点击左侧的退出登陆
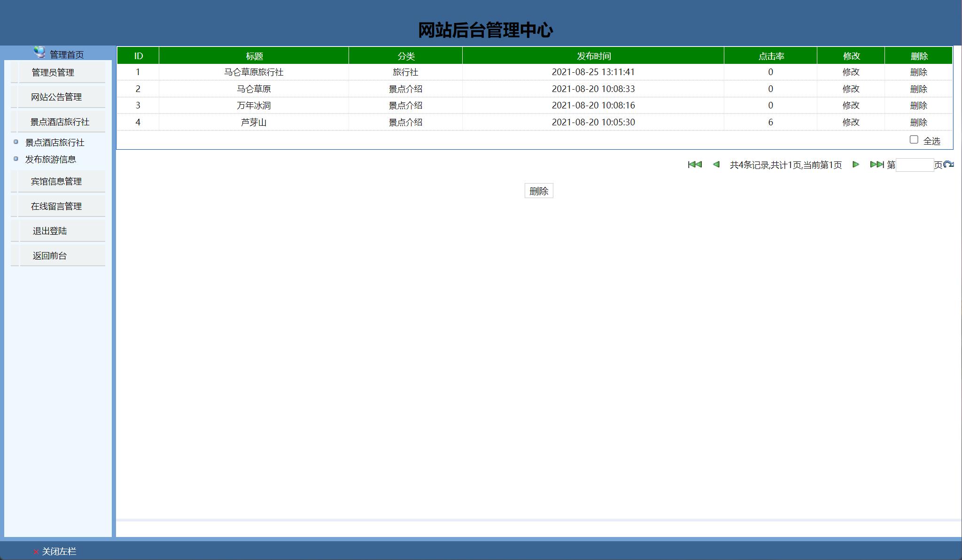 pos(50,230)
